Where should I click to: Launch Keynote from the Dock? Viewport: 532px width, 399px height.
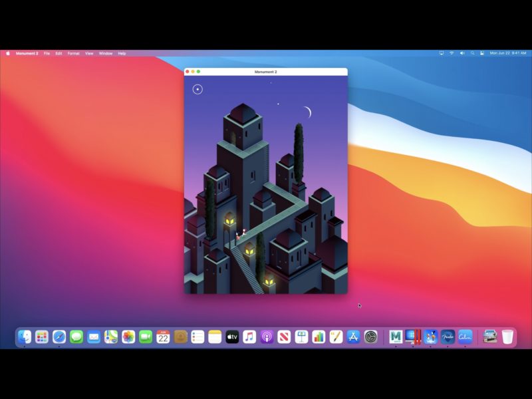click(x=301, y=337)
